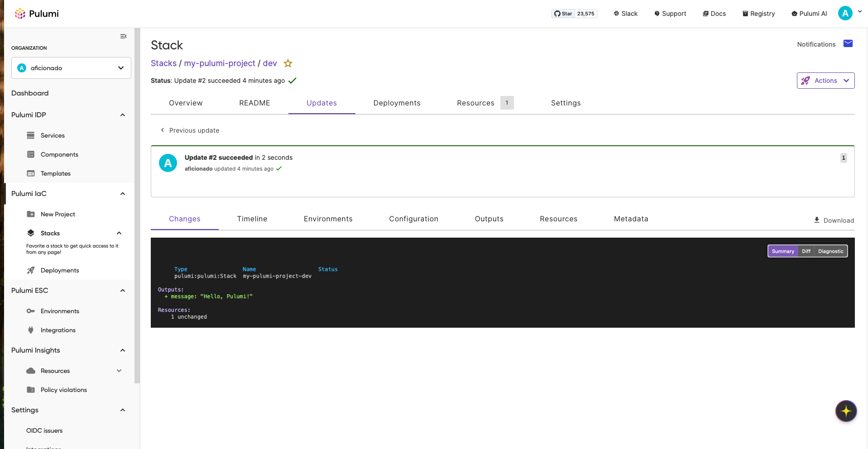Collapse the sidebar navigation menu icon
The height and width of the screenshot is (449, 868).
123,36
